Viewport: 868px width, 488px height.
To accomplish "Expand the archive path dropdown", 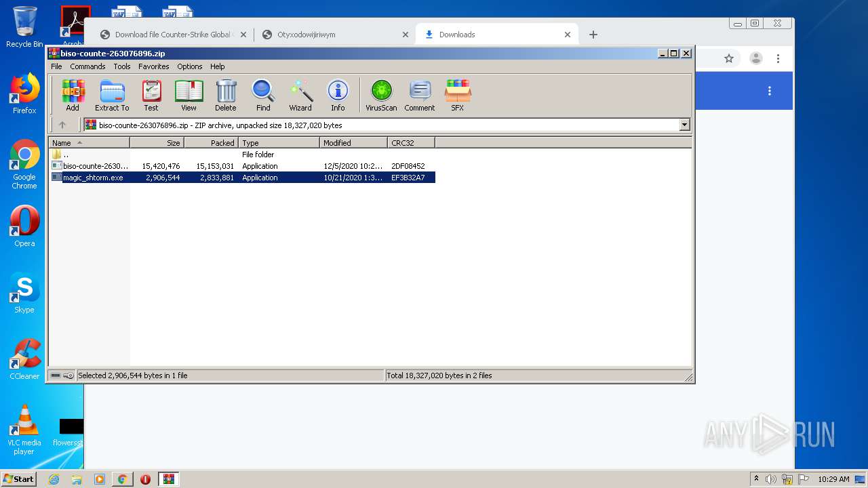I will (x=684, y=125).
